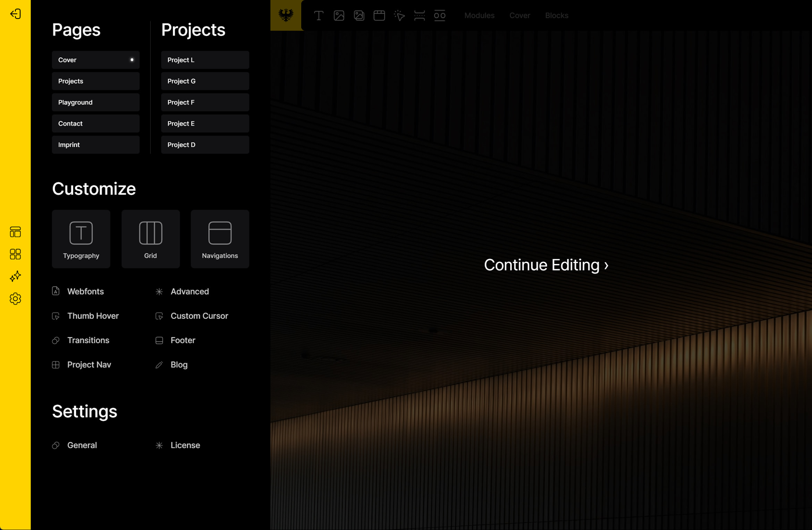Switch to the Modules tab
Screen dimensions: 812x530
point(479,16)
